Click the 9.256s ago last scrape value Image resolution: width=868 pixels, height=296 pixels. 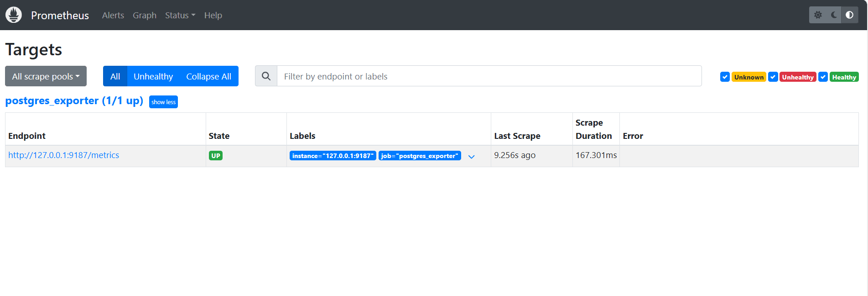pos(515,155)
